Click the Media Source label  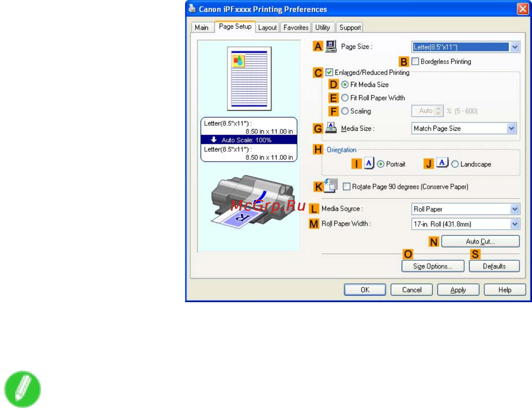click(x=342, y=208)
